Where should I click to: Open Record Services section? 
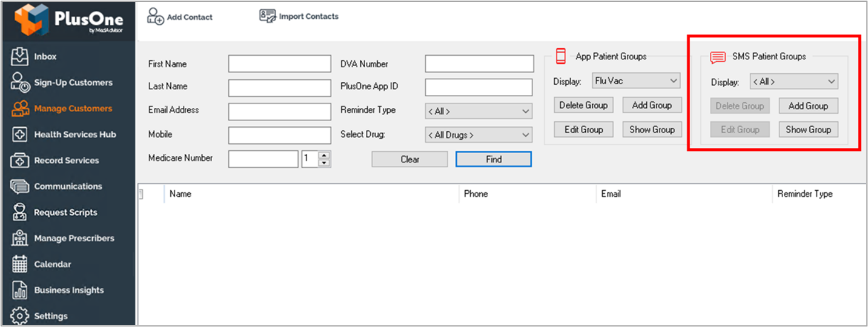coord(67,160)
